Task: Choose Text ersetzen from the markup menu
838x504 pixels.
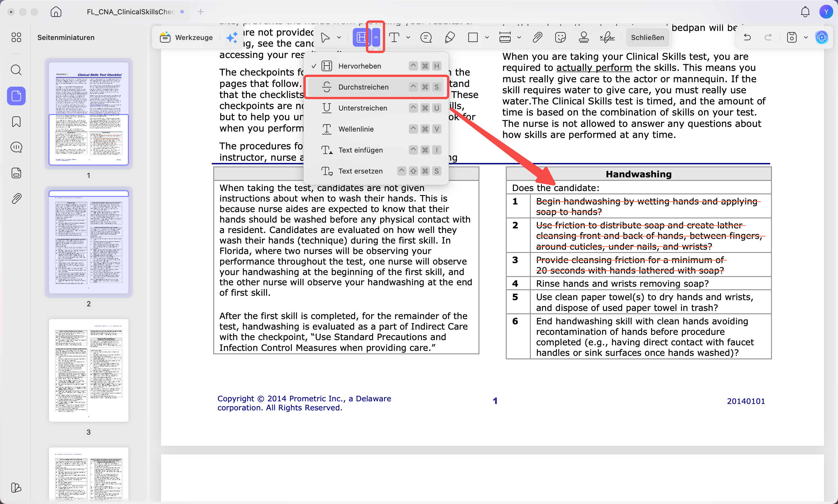Action: pos(376,171)
